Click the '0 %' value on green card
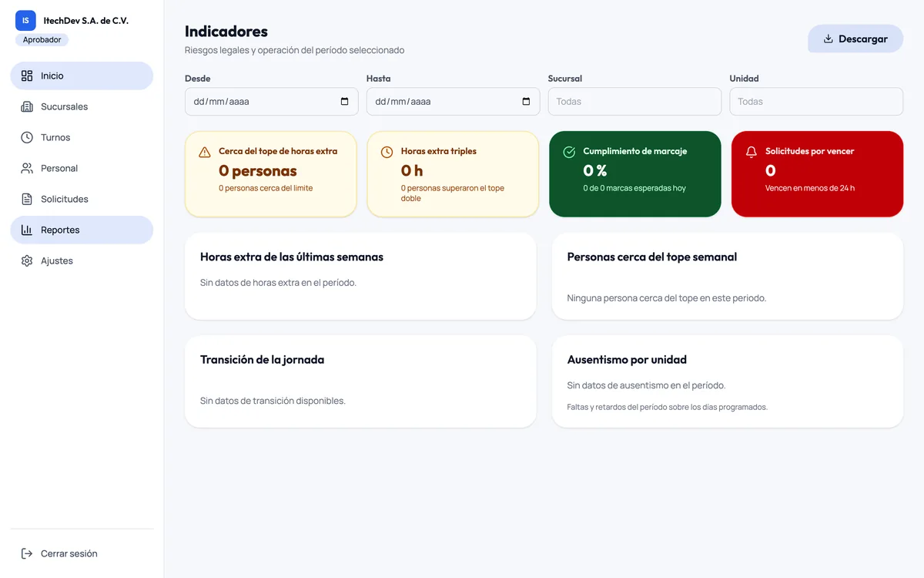 point(595,170)
